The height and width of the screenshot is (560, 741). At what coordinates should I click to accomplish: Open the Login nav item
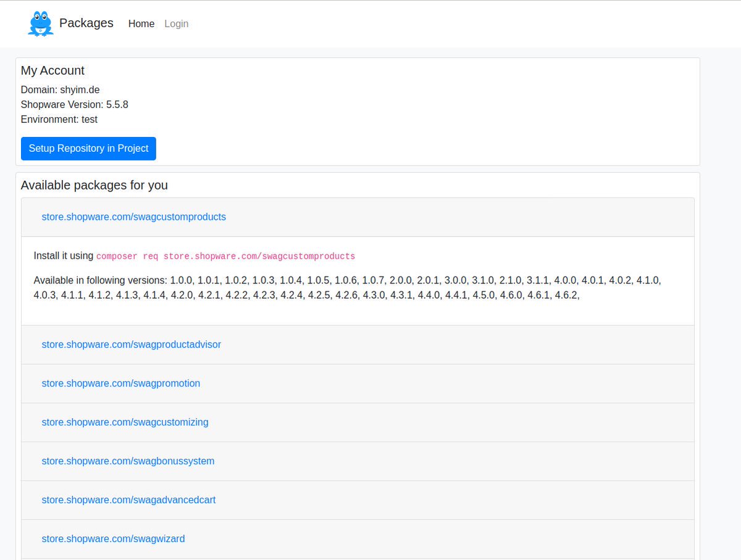(177, 23)
